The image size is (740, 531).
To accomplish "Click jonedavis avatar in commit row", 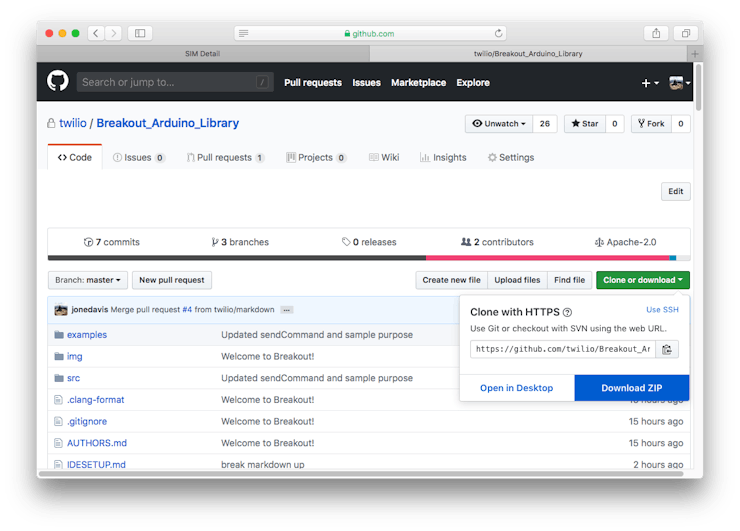I will click(x=61, y=310).
